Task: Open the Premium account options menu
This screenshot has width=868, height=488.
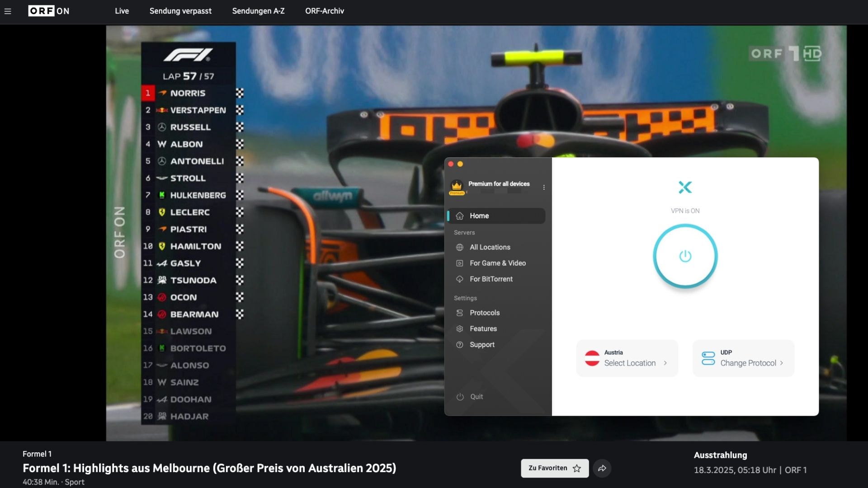Action: [544, 187]
